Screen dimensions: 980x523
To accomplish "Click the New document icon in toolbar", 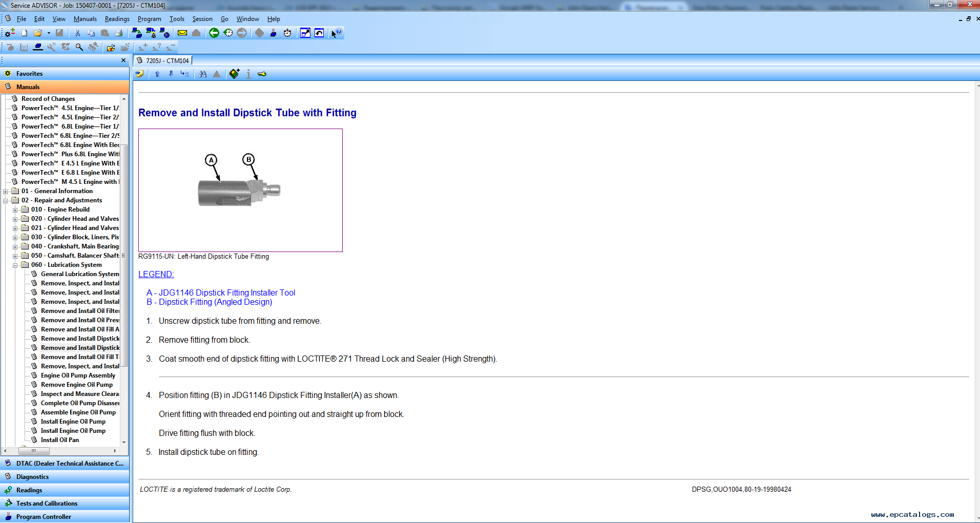I will [24, 33].
